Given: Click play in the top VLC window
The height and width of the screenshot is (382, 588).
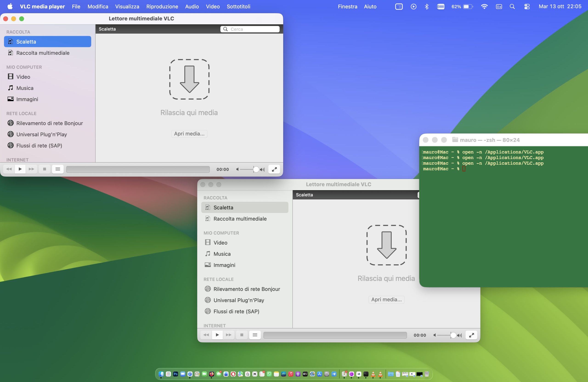Looking at the screenshot, I should [20, 169].
